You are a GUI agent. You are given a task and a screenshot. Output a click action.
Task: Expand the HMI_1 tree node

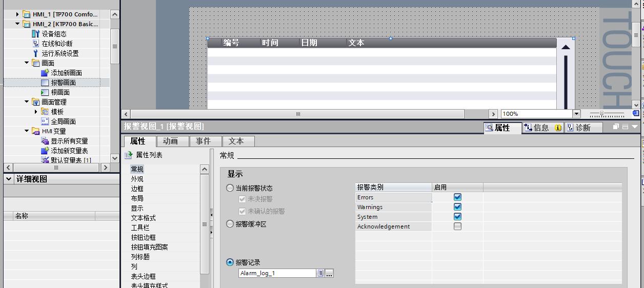click(x=17, y=14)
